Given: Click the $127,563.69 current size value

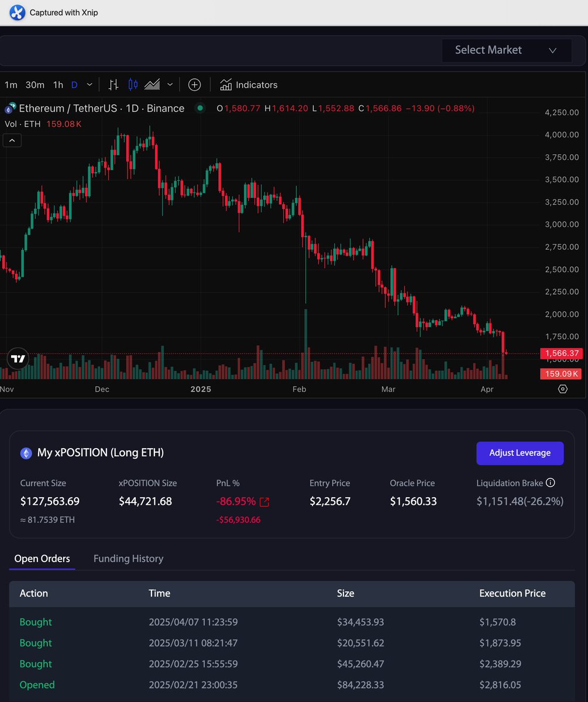Looking at the screenshot, I should pyautogui.click(x=50, y=501).
